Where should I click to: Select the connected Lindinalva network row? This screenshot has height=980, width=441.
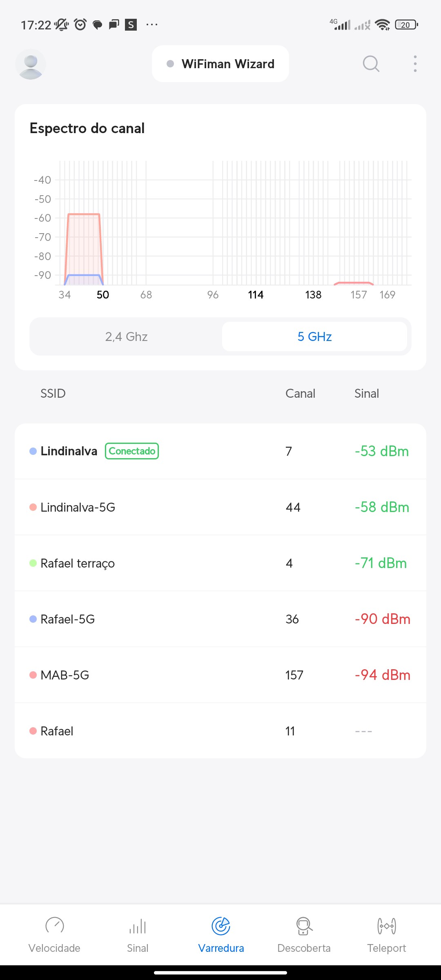tap(220, 451)
